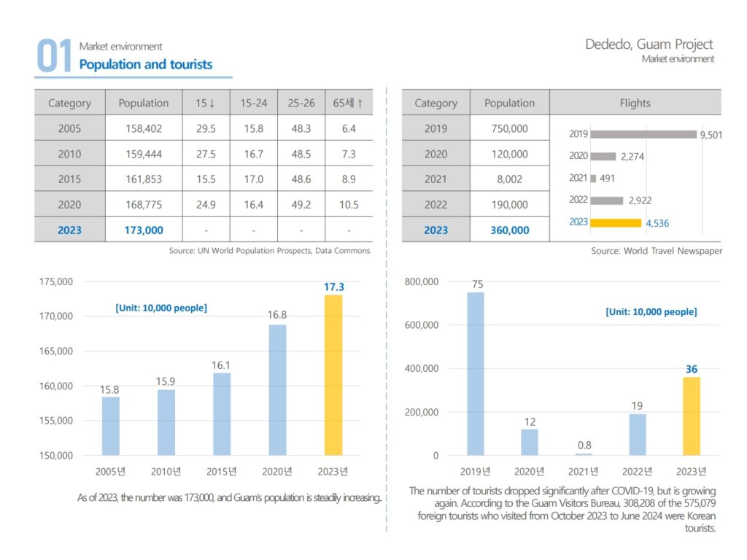747x560 pixels.
Task: Click the yellow 17.3 population chart bar
Action: [x=333, y=375]
